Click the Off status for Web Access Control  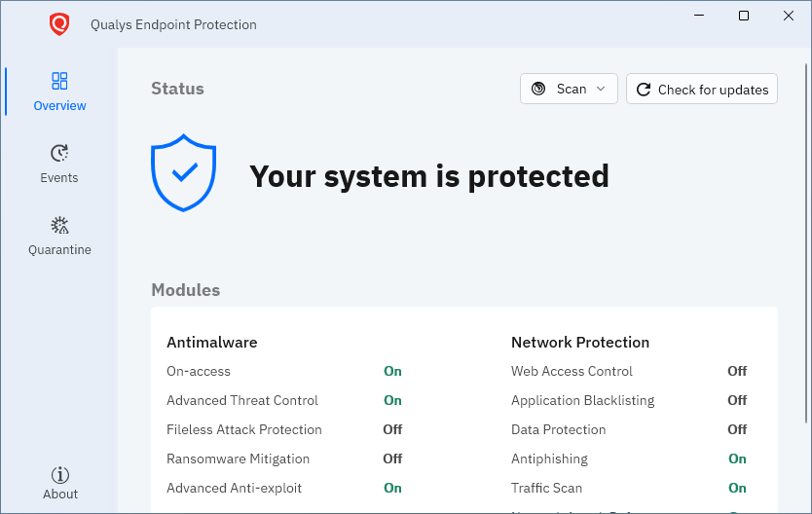click(x=737, y=371)
